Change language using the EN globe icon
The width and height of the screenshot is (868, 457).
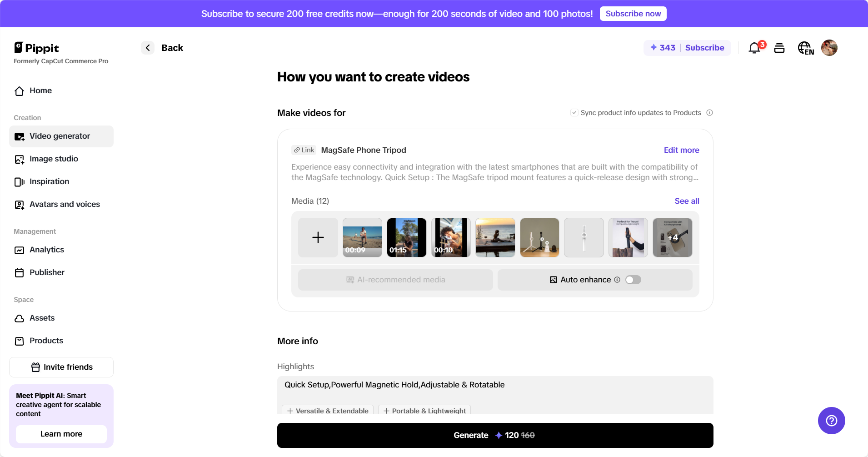[805, 48]
